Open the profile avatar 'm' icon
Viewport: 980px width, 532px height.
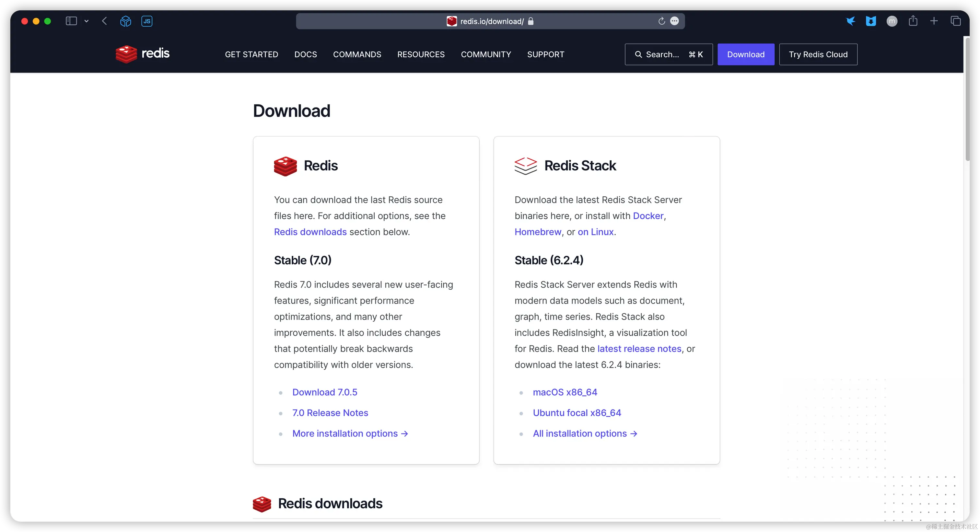point(892,21)
